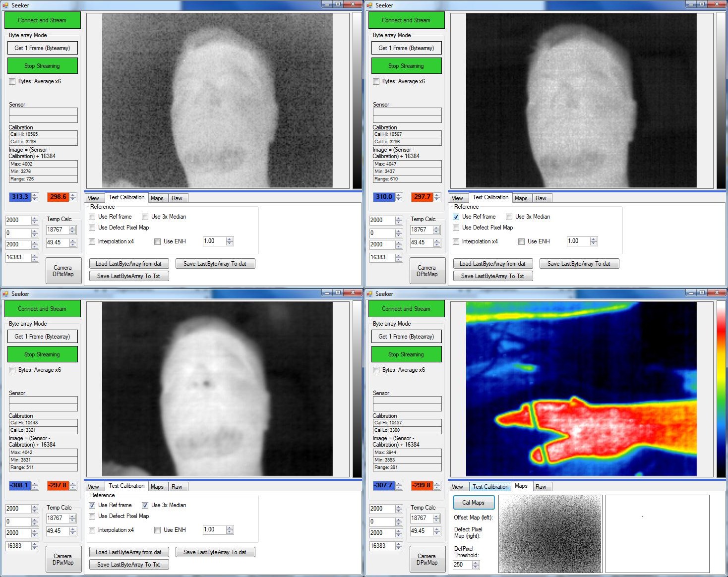Click the Seeker icon in the top-left window's title bar
Screen dimensions: 728x577
pos(5,5)
